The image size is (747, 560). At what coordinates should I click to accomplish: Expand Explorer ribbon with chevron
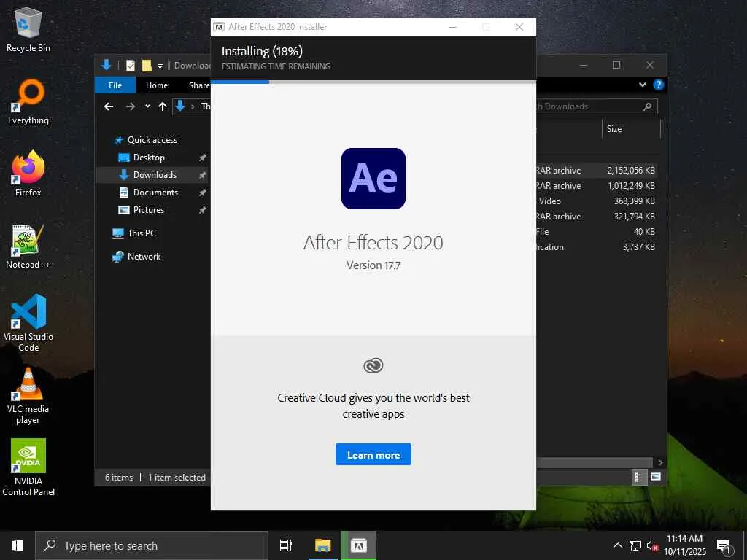tap(643, 85)
